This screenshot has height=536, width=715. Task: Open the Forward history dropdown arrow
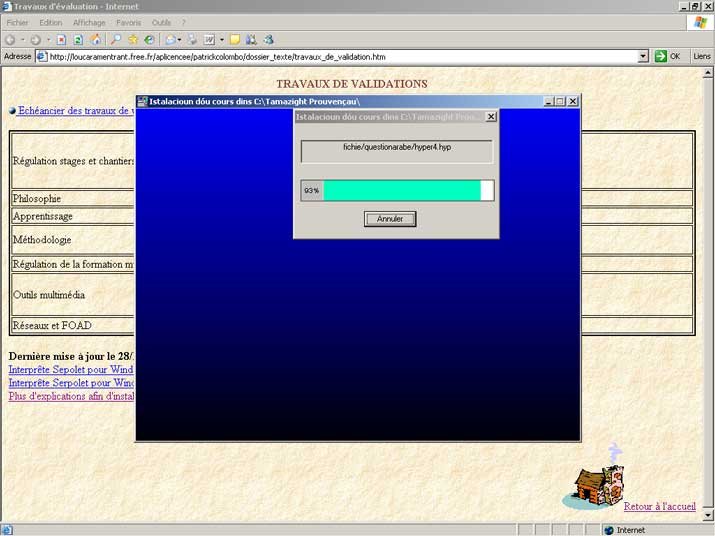pos(48,40)
